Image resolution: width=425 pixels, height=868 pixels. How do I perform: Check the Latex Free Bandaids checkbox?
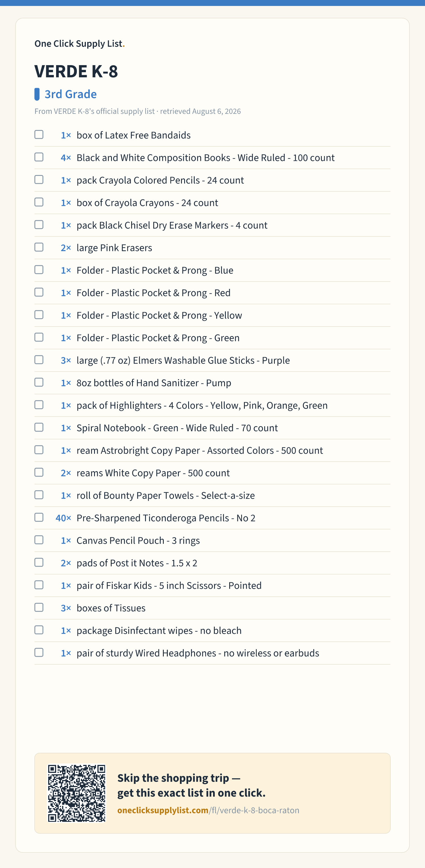coord(39,135)
